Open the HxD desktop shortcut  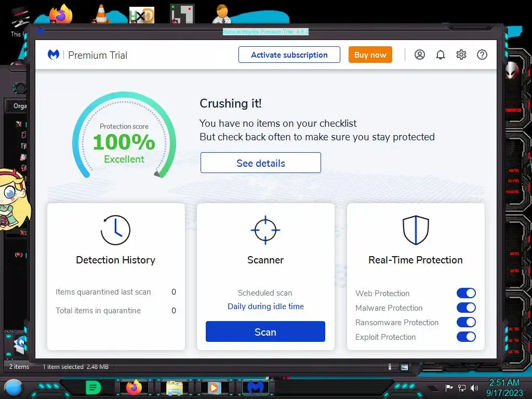[x=142, y=15]
